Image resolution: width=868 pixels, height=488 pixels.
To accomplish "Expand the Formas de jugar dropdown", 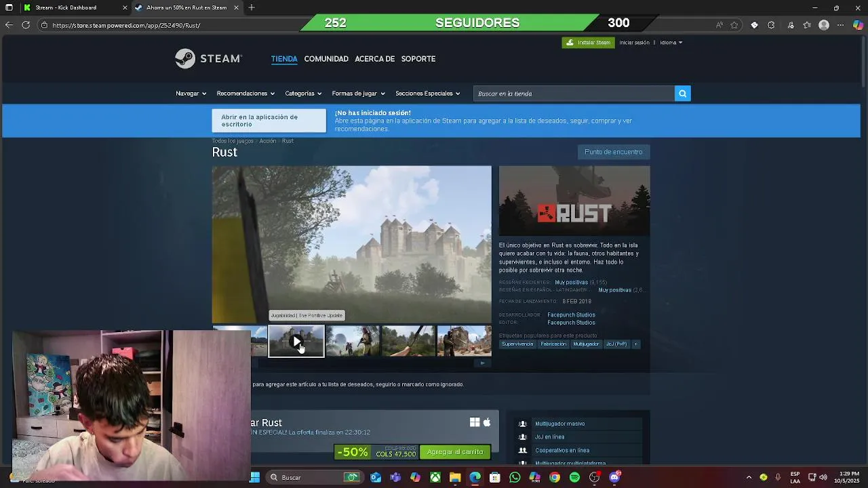I will [x=358, y=94].
